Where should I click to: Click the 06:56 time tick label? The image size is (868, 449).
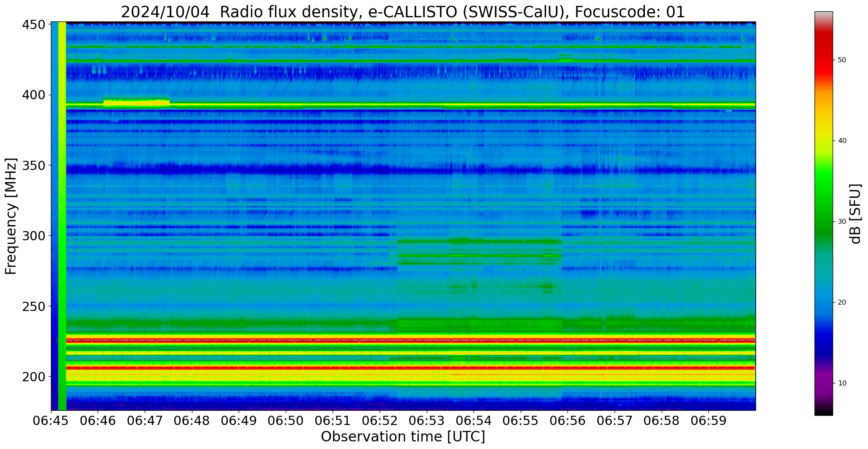[568, 421]
